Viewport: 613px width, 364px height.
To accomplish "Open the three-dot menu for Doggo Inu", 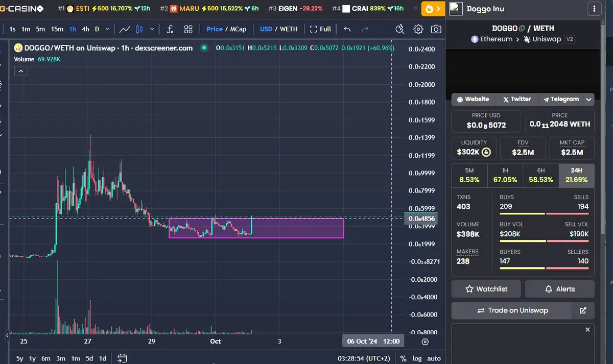I will 594,9.
